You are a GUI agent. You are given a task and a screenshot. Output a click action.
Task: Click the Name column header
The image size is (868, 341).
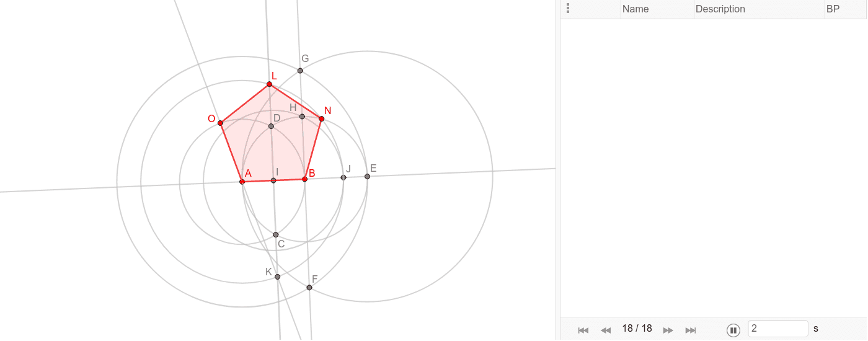pyautogui.click(x=656, y=9)
